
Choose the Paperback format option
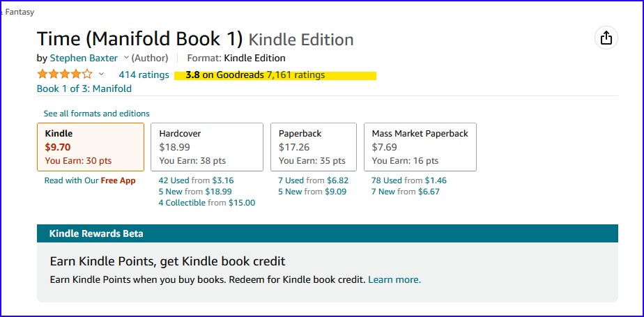pos(313,147)
